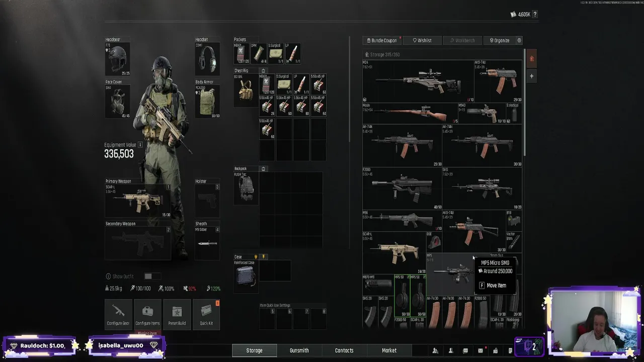The image size is (644, 362).
Task: Select the M9 Saber in Sheath slot
Action: (x=207, y=244)
